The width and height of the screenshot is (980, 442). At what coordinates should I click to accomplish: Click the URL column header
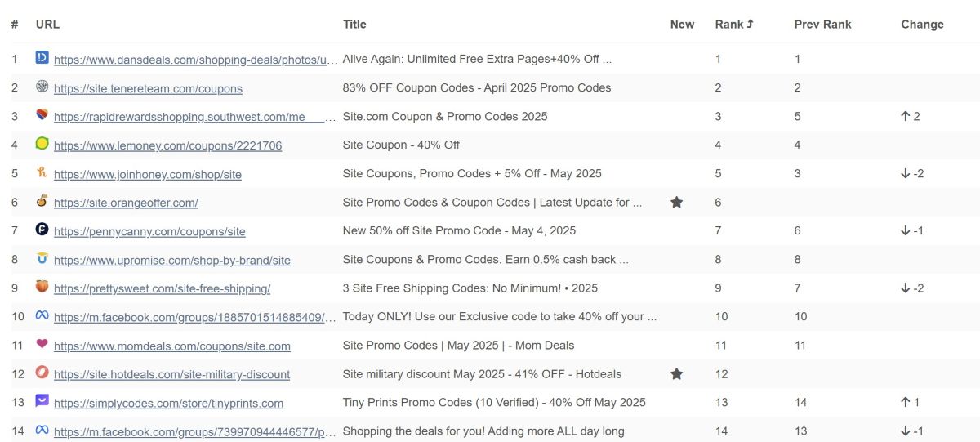tap(47, 25)
